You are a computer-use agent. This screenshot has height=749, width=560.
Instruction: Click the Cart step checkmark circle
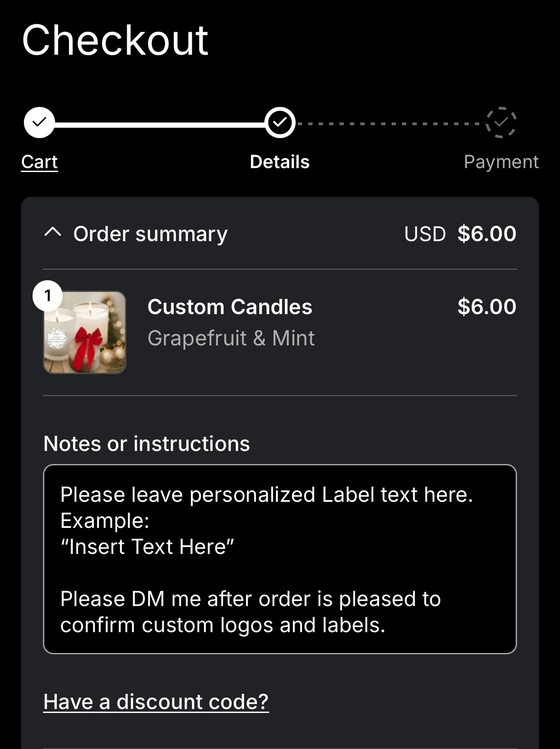pyautogui.click(x=40, y=123)
